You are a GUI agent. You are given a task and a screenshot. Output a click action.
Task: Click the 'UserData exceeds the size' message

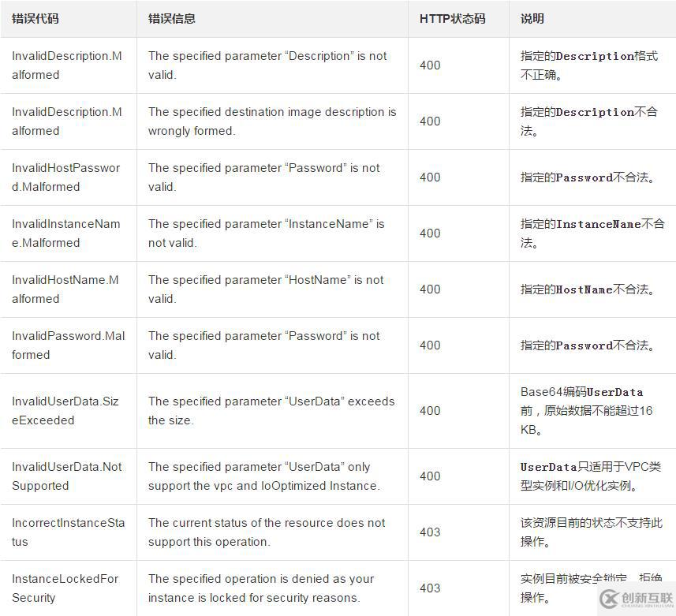[271, 411]
